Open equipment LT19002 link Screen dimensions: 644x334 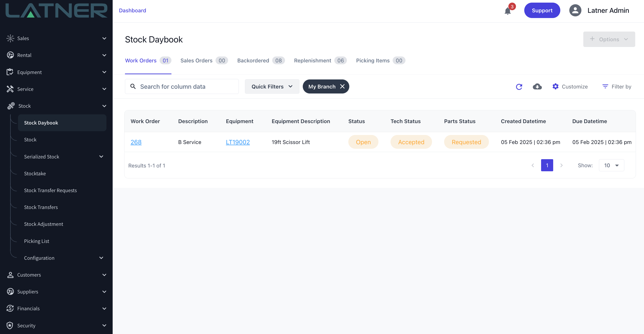[x=238, y=142]
